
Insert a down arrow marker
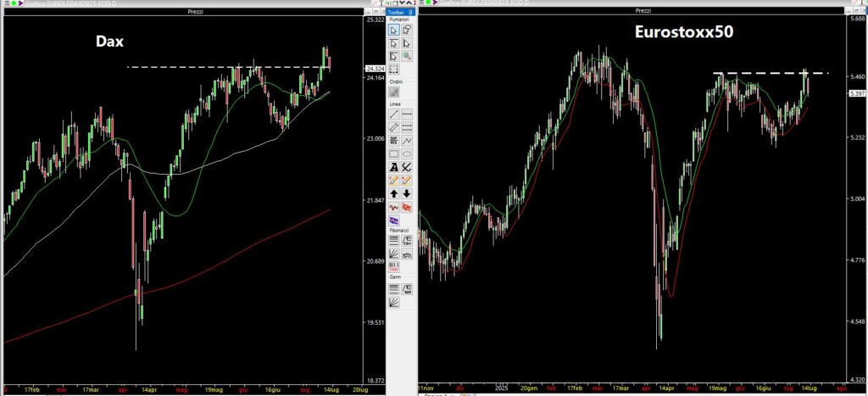pyautogui.click(x=408, y=194)
